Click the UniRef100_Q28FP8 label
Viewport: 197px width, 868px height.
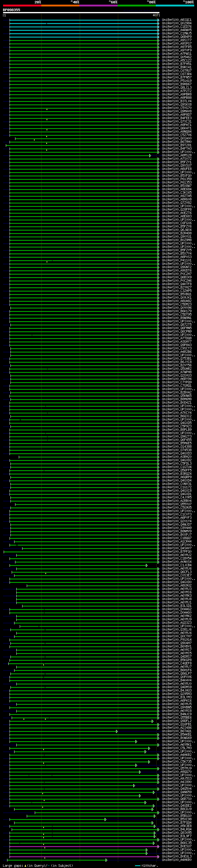click(176, 210)
